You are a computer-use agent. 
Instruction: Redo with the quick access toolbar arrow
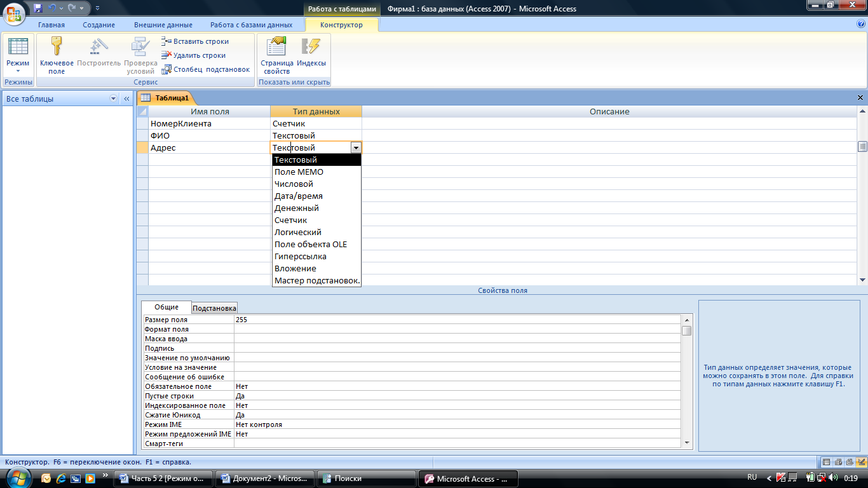[72, 8]
